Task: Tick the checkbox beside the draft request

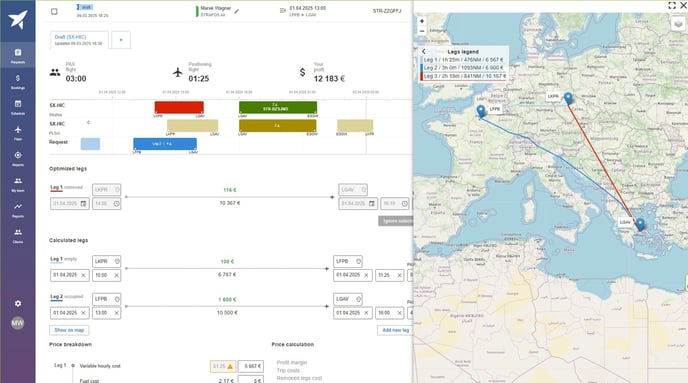Action: (54, 11)
